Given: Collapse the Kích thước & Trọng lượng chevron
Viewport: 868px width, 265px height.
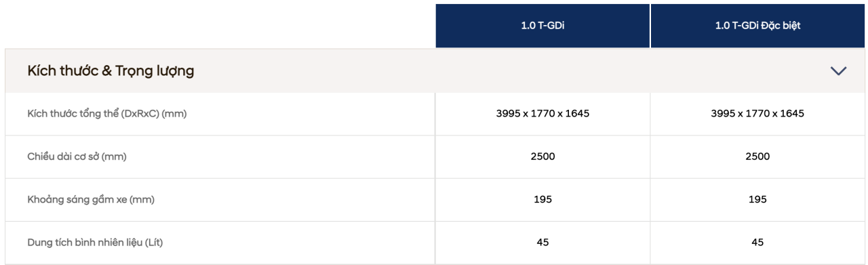Looking at the screenshot, I should [x=839, y=70].
